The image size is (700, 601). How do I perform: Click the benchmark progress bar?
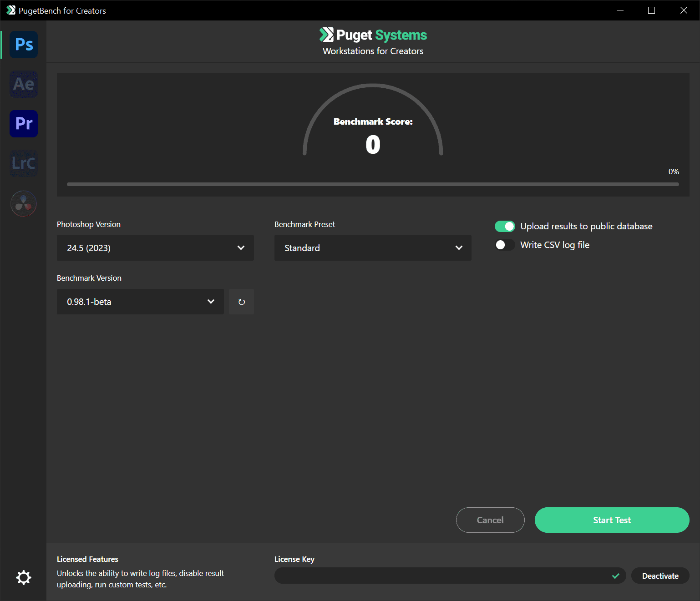point(373,184)
